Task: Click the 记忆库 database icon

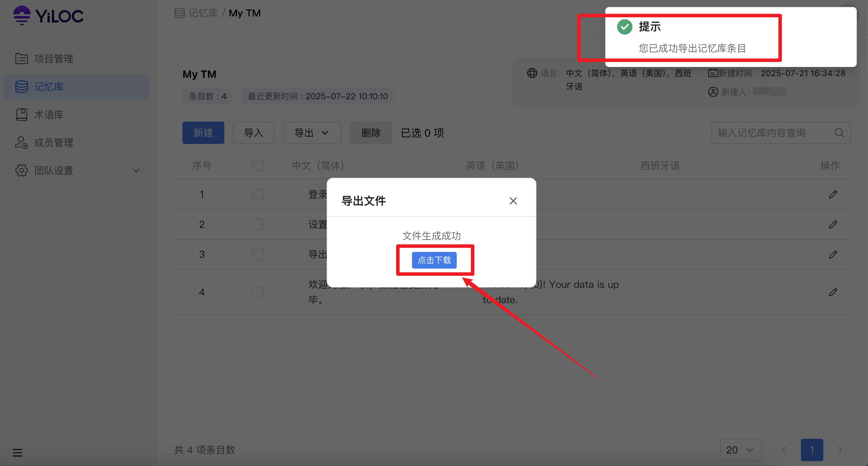Action: [22, 87]
